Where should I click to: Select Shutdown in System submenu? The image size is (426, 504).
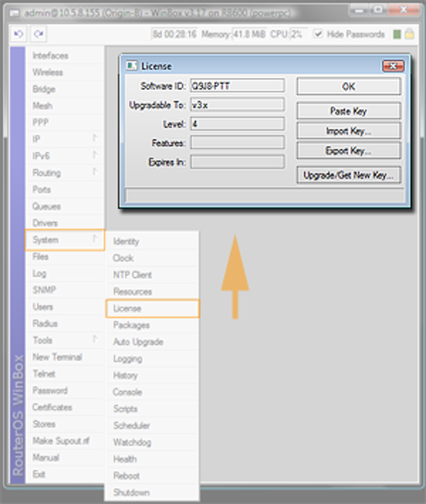tap(153, 493)
